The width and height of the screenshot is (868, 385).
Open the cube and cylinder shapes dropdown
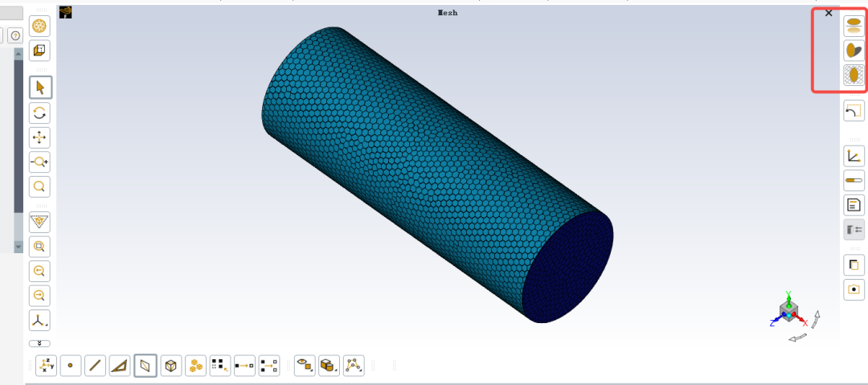[329, 366]
